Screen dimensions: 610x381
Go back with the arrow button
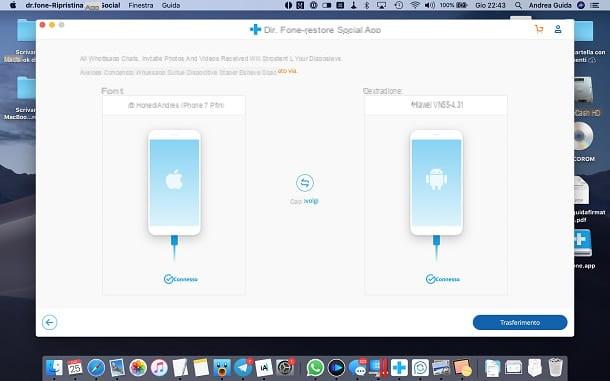point(49,322)
